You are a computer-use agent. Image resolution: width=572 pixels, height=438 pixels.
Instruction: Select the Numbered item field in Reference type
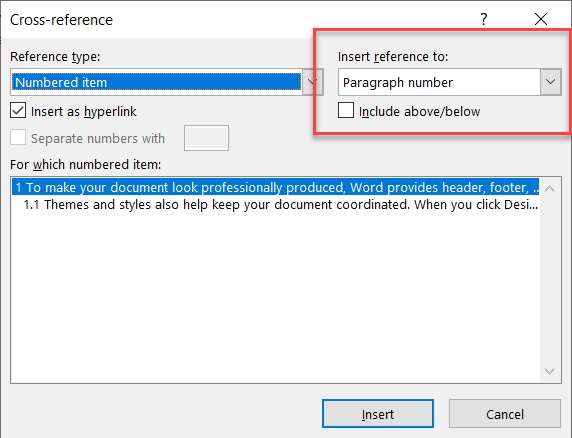(x=156, y=82)
